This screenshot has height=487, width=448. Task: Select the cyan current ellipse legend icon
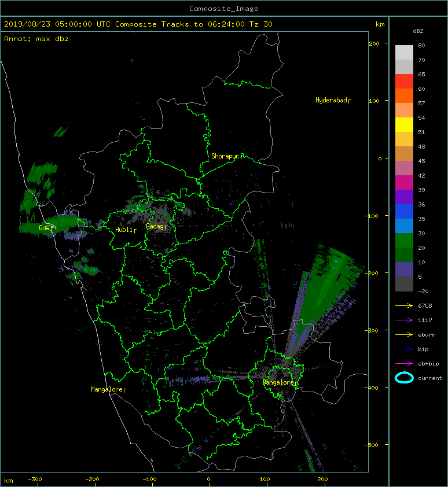click(x=404, y=378)
